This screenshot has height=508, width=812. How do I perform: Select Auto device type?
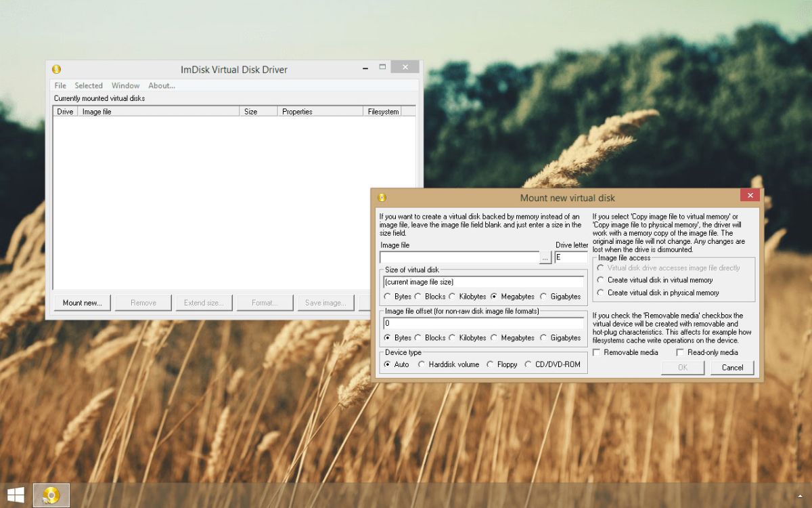point(397,364)
